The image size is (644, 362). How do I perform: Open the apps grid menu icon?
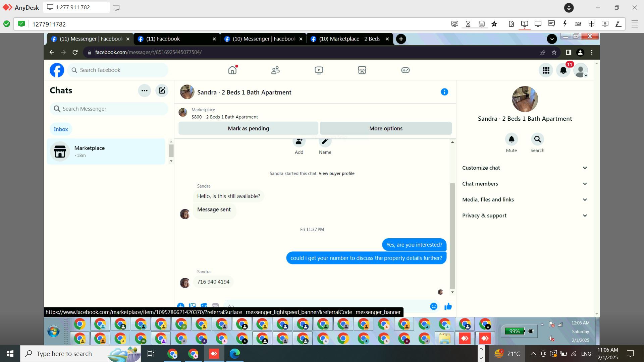[x=546, y=70]
